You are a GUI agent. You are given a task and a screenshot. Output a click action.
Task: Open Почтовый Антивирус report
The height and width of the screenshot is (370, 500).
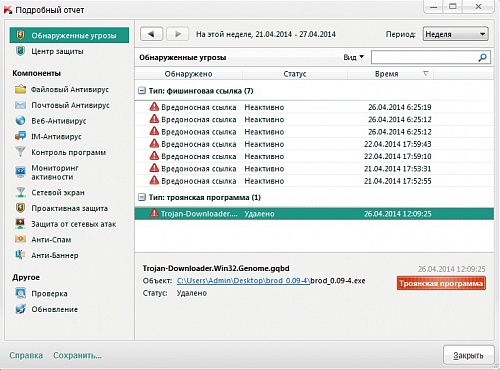tap(70, 105)
